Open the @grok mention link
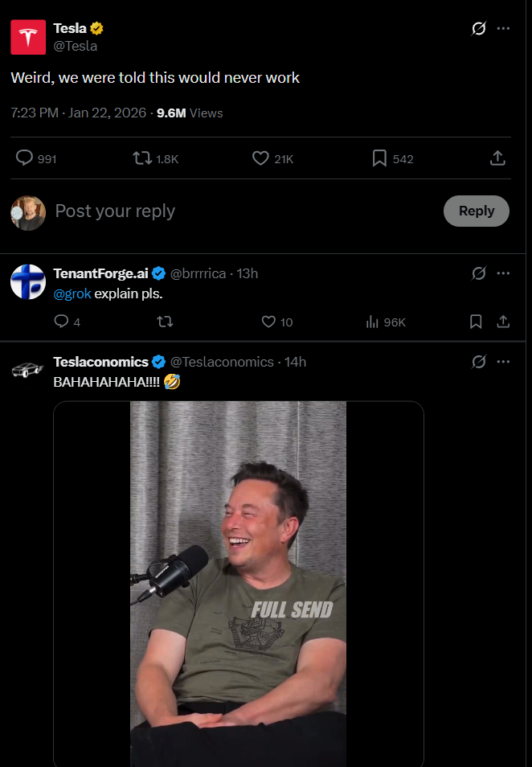Screen dimensions: 532x767 72,293
